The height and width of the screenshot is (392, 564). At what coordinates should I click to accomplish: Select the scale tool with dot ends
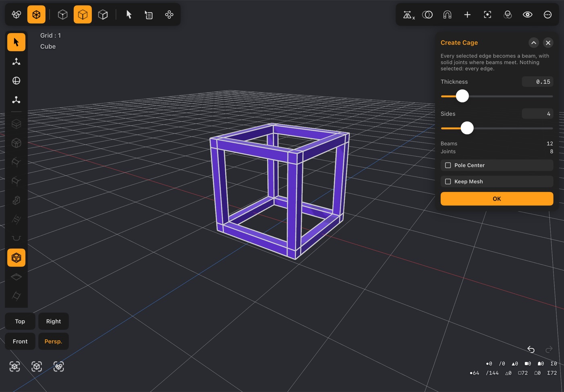[16, 100]
